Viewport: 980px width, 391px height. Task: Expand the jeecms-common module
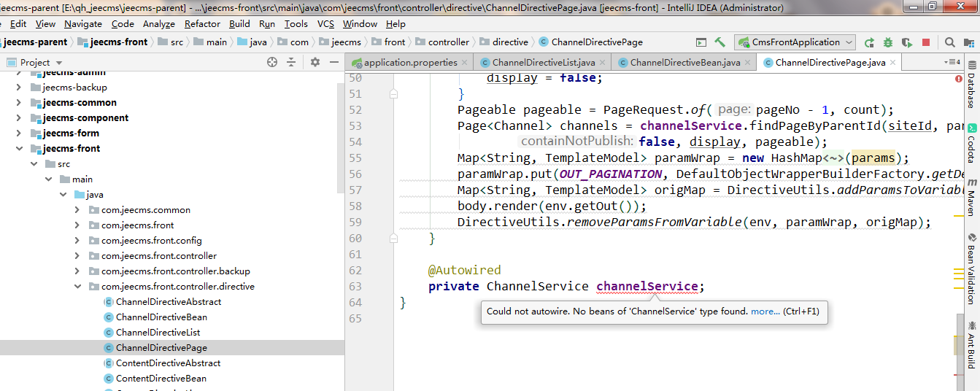19,103
